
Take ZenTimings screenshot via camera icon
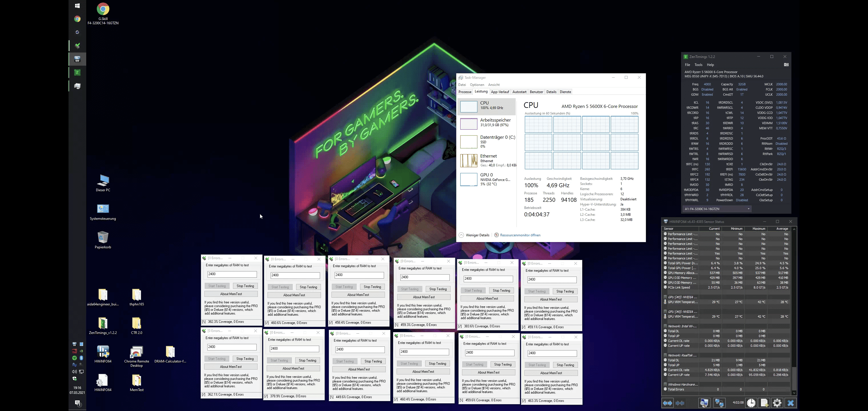[786, 65]
